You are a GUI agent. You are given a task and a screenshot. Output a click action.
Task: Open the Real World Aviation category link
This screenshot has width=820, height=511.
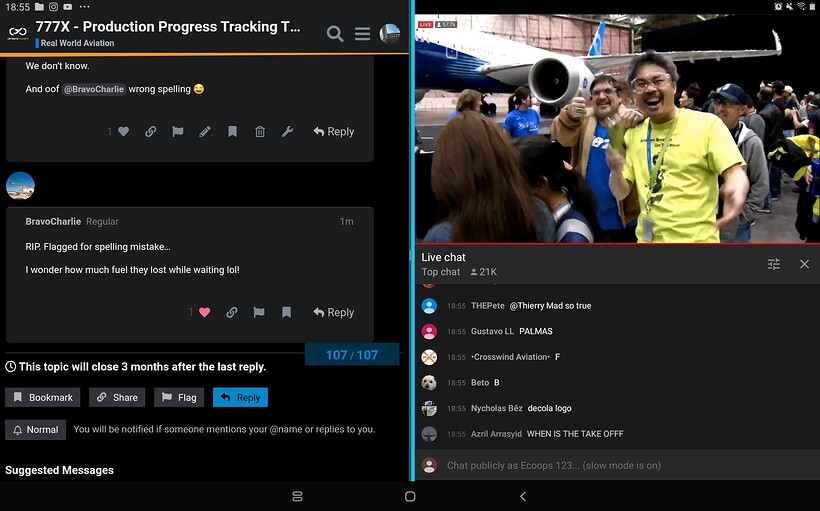[x=77, y=43]
